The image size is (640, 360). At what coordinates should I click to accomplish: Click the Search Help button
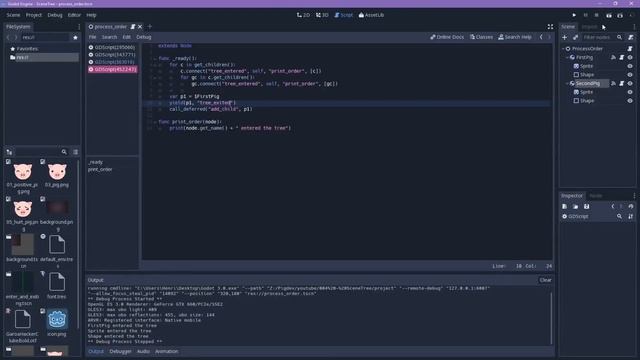coord(515,37)
